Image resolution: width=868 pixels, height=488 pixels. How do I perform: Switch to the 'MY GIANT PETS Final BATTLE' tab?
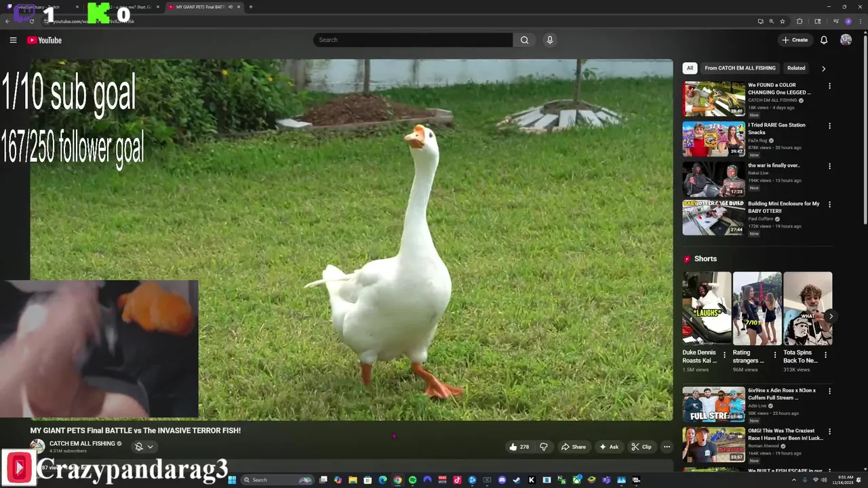[x=203, y=7]
